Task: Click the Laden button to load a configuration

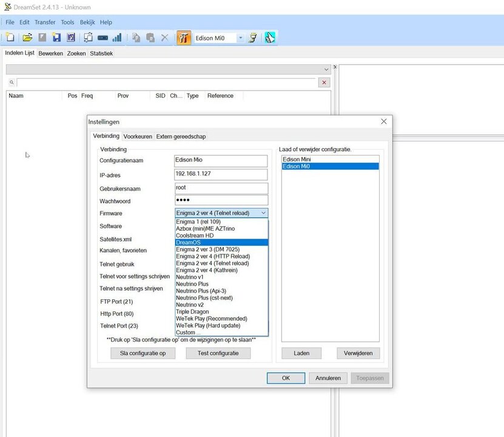Action: coord(301,353)
